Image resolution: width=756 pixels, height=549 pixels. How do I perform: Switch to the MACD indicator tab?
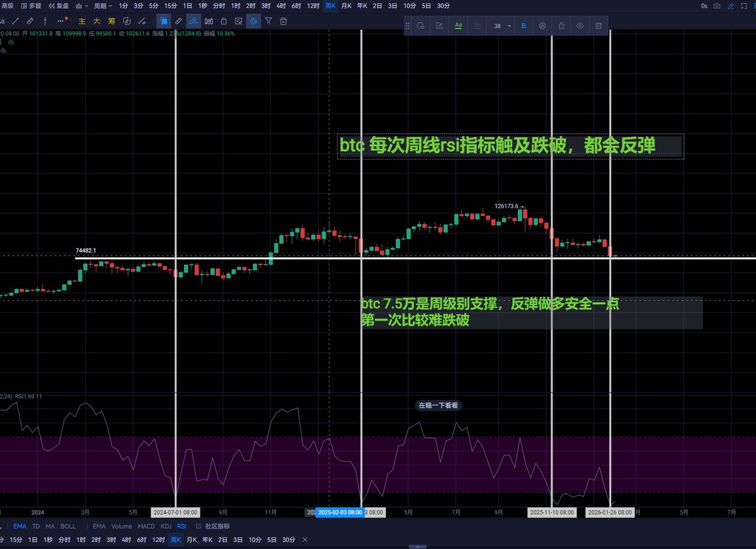pyautogui.click(x=146, y=526)
